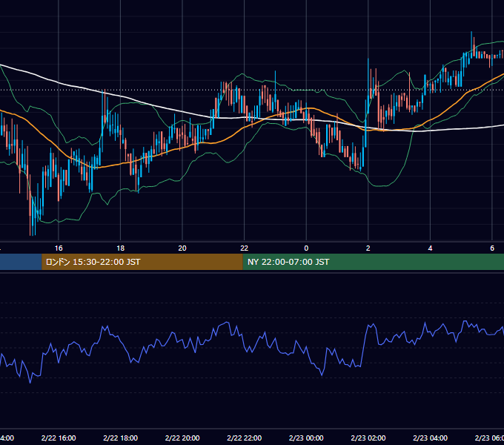This screenshot has width=504, height=445.
Task: Click the 2/22 22:00 time label
Action: [x=245, y=438]
